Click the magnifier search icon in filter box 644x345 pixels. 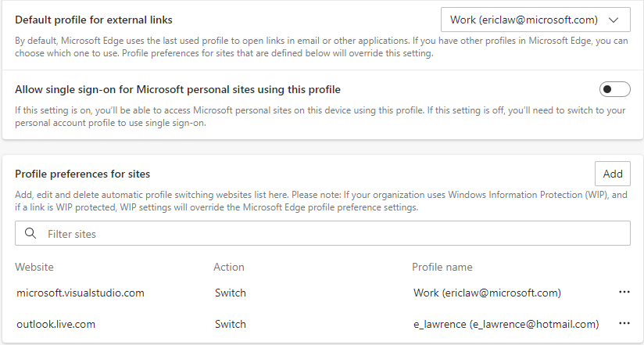coord(30,234)
